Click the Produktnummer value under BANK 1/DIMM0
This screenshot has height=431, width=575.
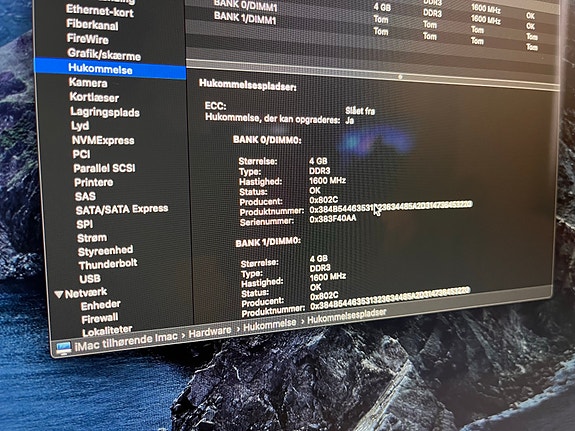[x=390, y=299]
